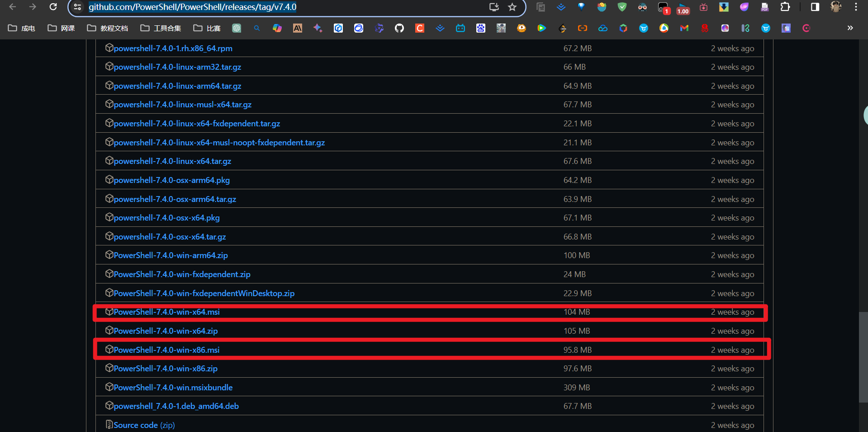Download powershell-7.4.0-linux-x64.tar.gz
Viewport: 868px width, 432px height.
pos(172,161)
